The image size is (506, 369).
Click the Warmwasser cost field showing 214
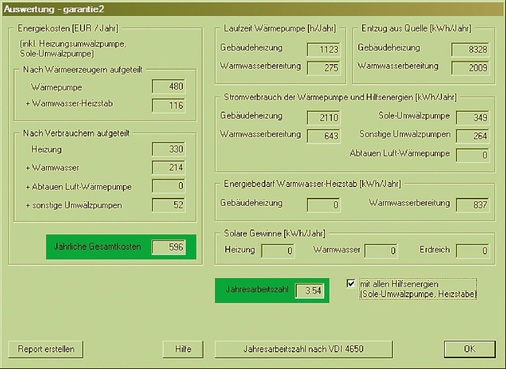[x=169, y=167]
